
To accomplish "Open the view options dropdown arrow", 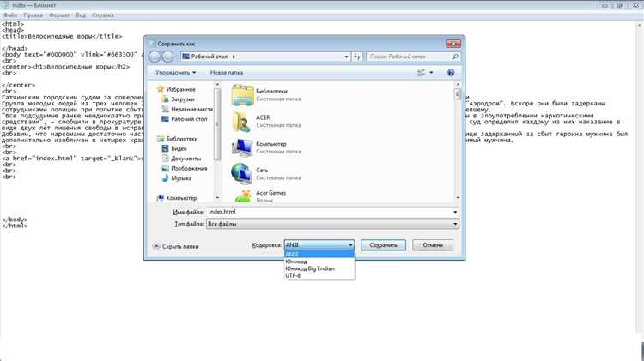I will coord(431,73).
